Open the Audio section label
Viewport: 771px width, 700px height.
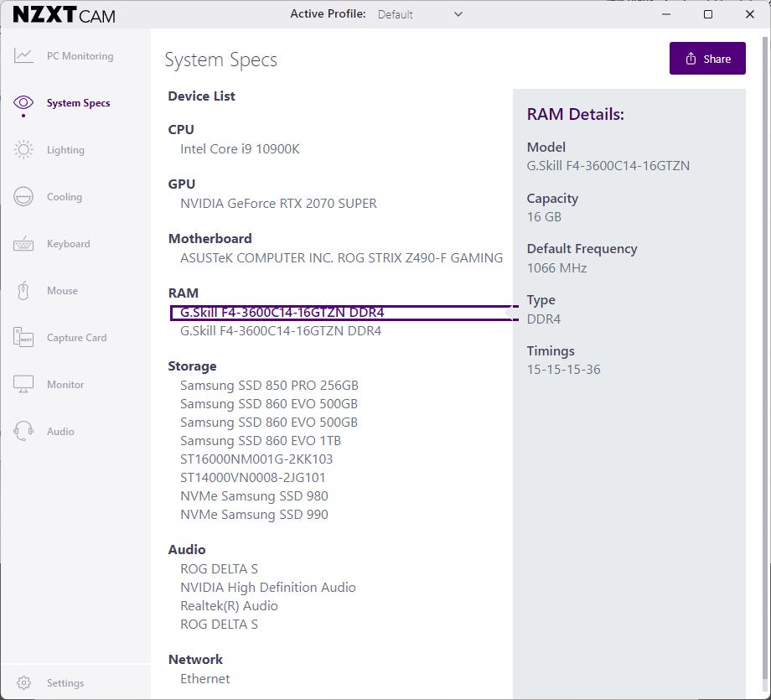[x=60, y=432]
